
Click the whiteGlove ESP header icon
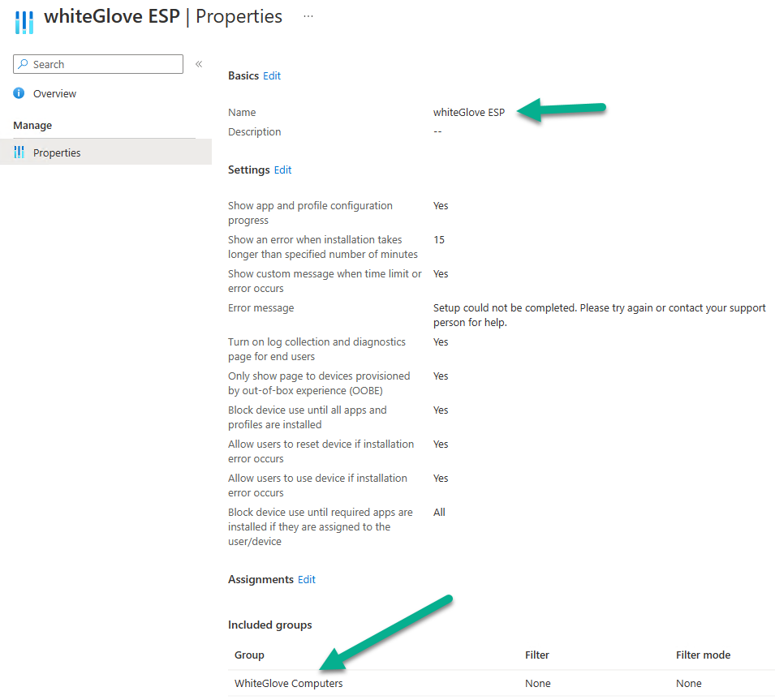click(24, 22)
